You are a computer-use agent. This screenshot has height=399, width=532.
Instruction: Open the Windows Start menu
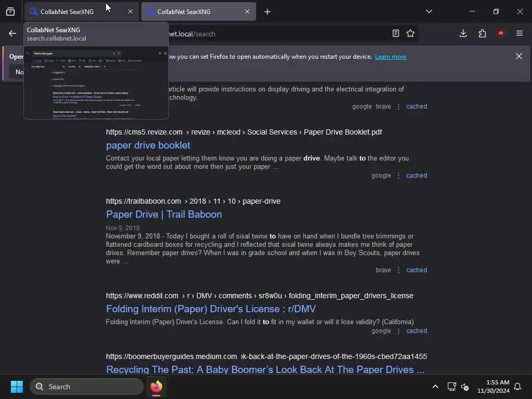click(x=17, y=387)
